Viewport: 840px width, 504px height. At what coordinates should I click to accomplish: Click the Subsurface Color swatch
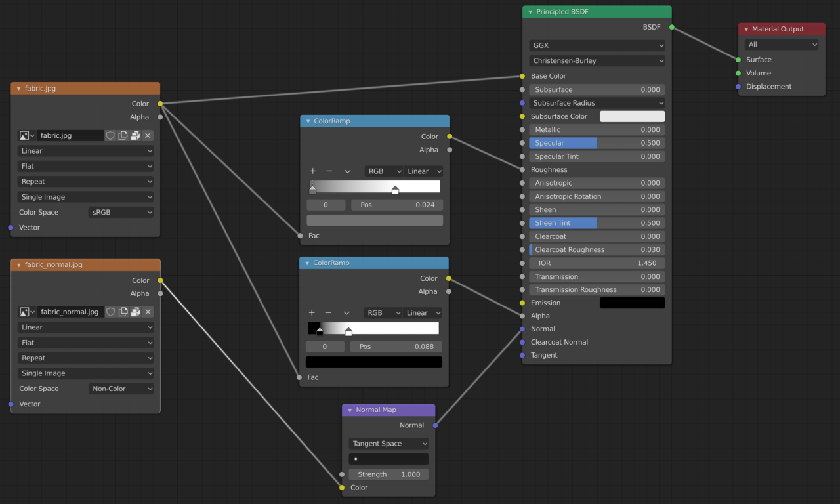tap(632, 116)
